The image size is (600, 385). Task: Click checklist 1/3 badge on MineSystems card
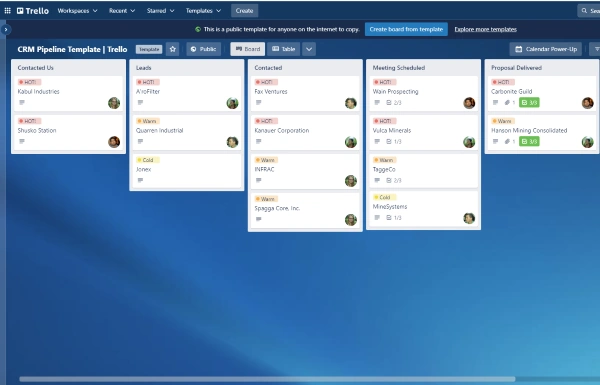[394, 218]
